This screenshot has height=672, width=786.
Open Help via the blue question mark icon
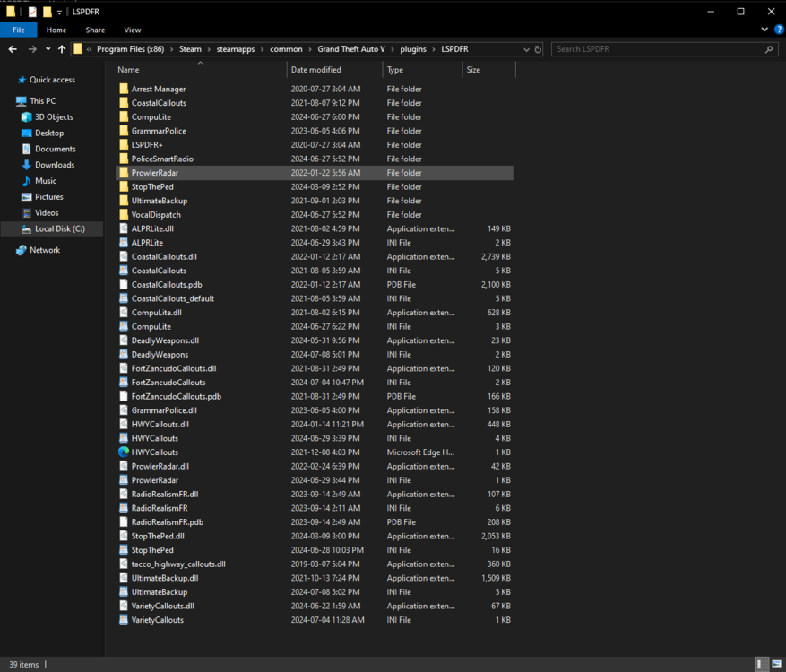point(779,30)
